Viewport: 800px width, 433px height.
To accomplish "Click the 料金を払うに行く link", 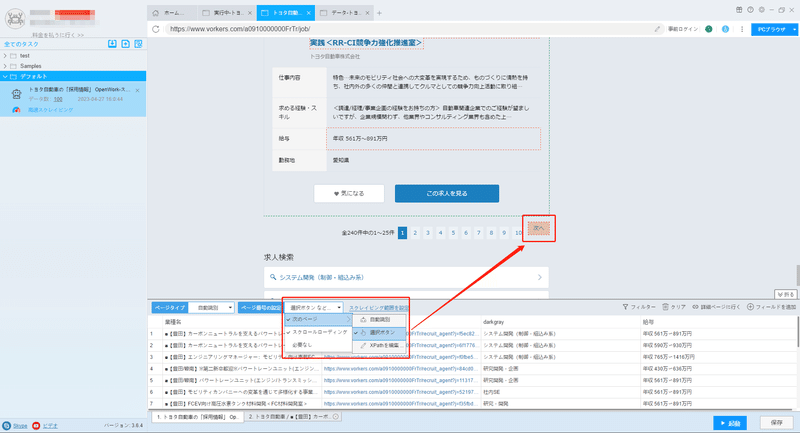I will click(58, 35).
